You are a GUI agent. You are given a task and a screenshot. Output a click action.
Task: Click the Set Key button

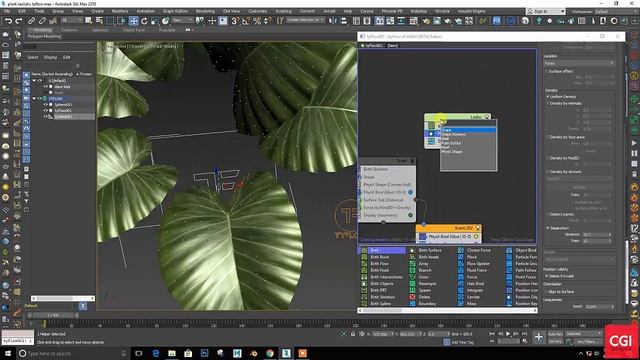coord(555,342)
